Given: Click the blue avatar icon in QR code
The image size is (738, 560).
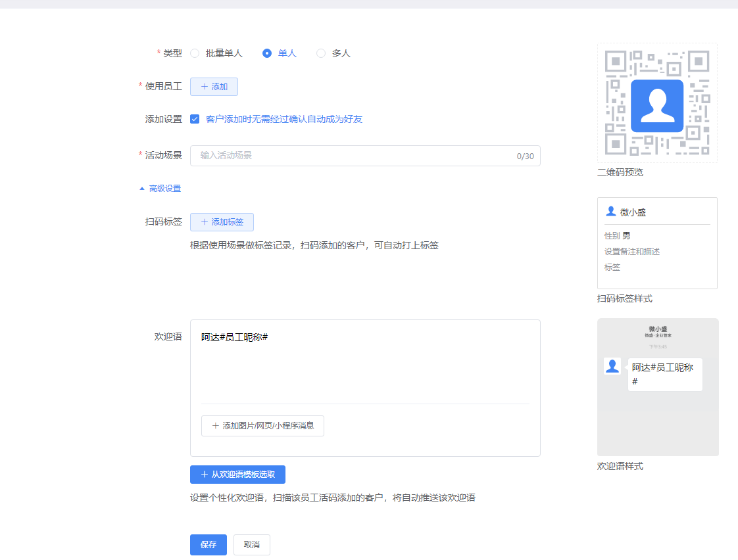Looking at the screenshot, I should point(656,106).
